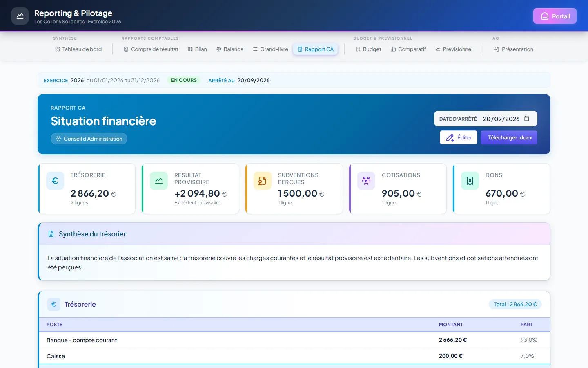The width and height of the screenshot is (588, 368).
Task: Click the '93,0%' share value
Action: point(529,340)
